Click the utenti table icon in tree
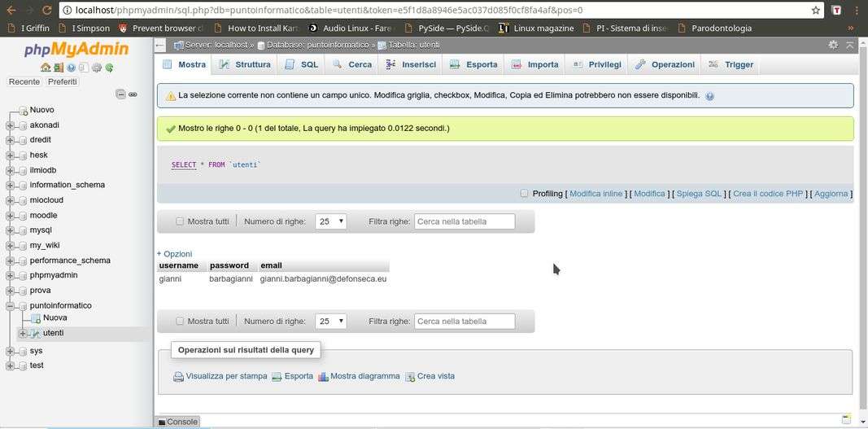This screenshot has width=868, height=429. (x=36, y=333)
